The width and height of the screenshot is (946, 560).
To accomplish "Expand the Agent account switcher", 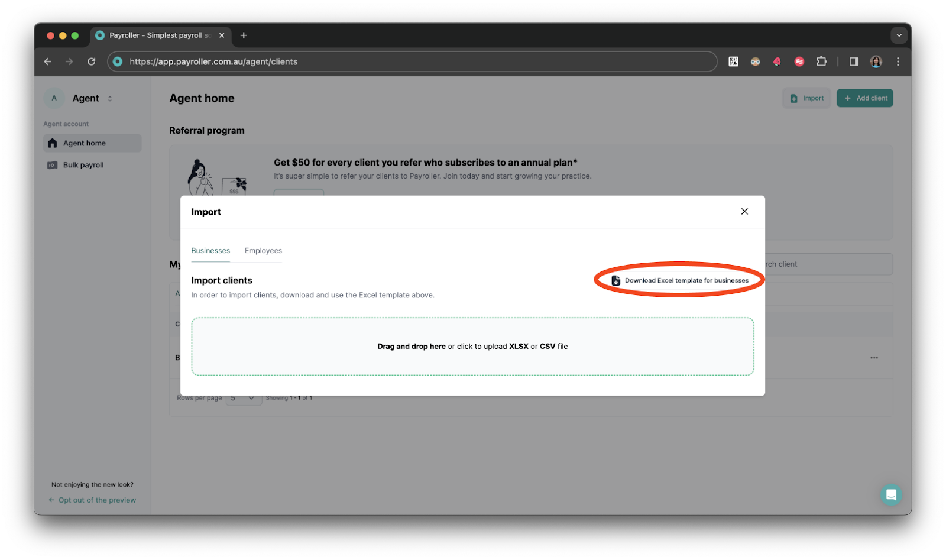I will tap(109, 99).
